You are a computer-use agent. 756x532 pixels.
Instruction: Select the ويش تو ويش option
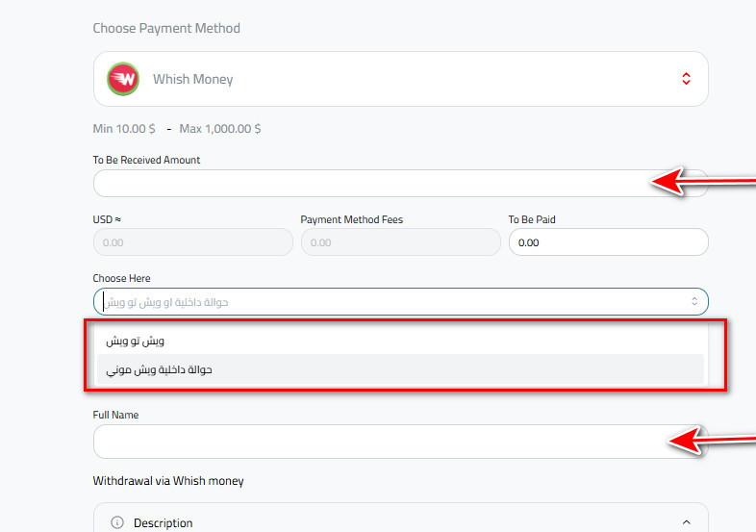[x=401, y=341]
